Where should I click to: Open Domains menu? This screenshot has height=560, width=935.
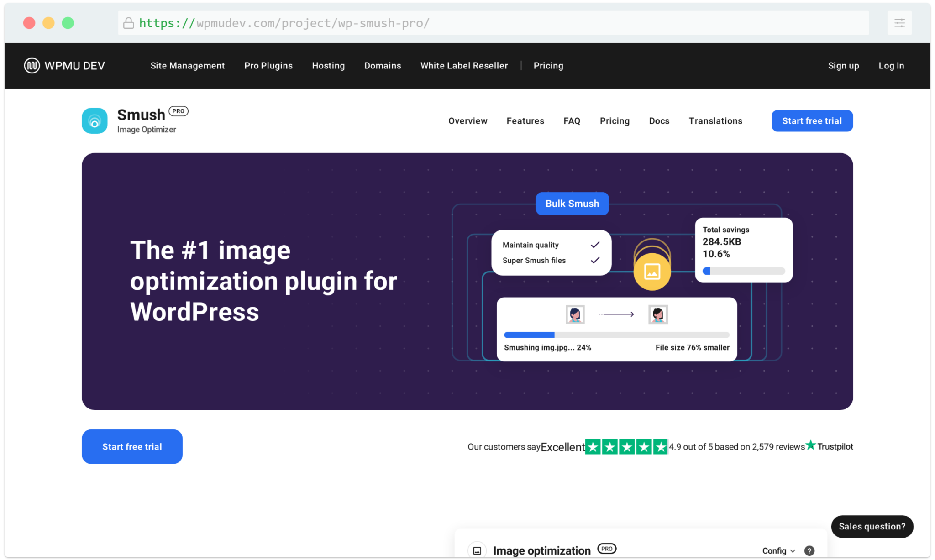(x=383, y=66)
